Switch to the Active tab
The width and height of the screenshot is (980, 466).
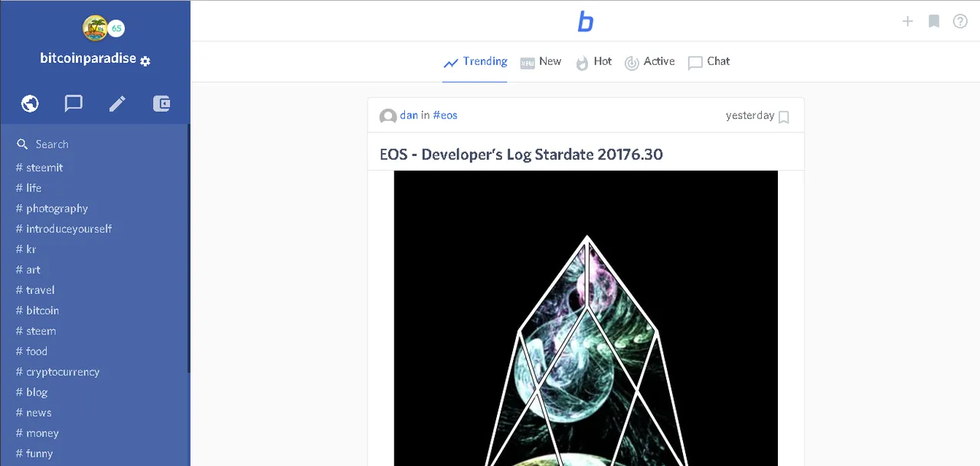tap(649, 62)
